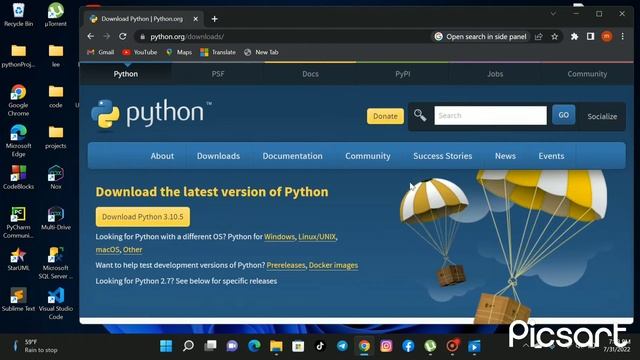Select the PSF top tab
Viewport: 640px width, 360px height.
(218, 74)
